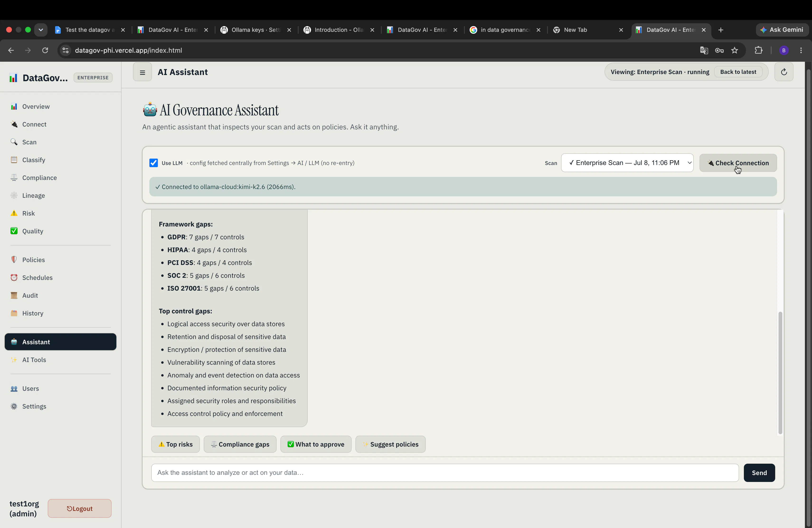Open the password key icon
Image resolution: width=812 pixels, height=528 pixels.
(x=719, y=51)
